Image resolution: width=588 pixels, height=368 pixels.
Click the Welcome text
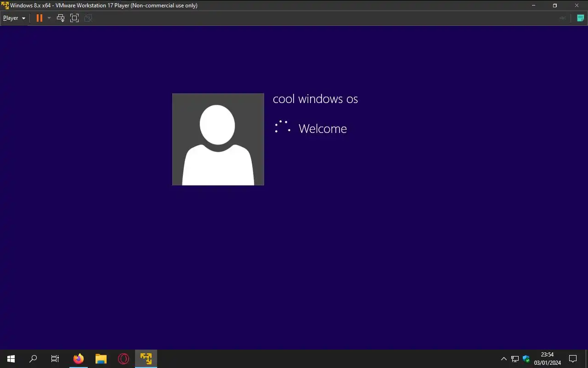(322, 128)
